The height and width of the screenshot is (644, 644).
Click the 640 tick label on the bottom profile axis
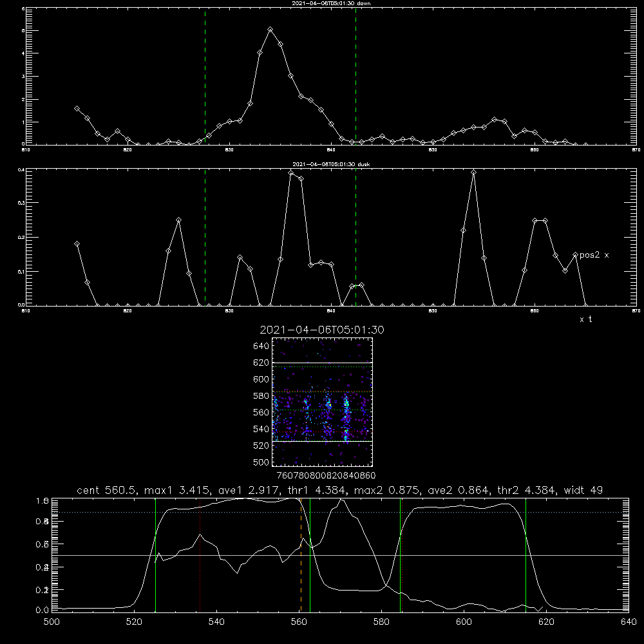tap(629, 622)
